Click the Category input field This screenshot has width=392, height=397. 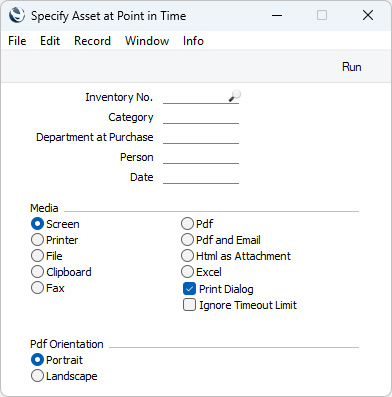tap(201, 117)
